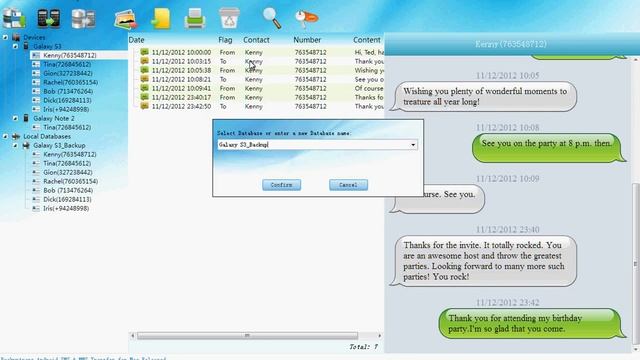640x360 pixels.
Task: Select Tina(726845612) under Galaxy Note 2
Action: [67, 127]
